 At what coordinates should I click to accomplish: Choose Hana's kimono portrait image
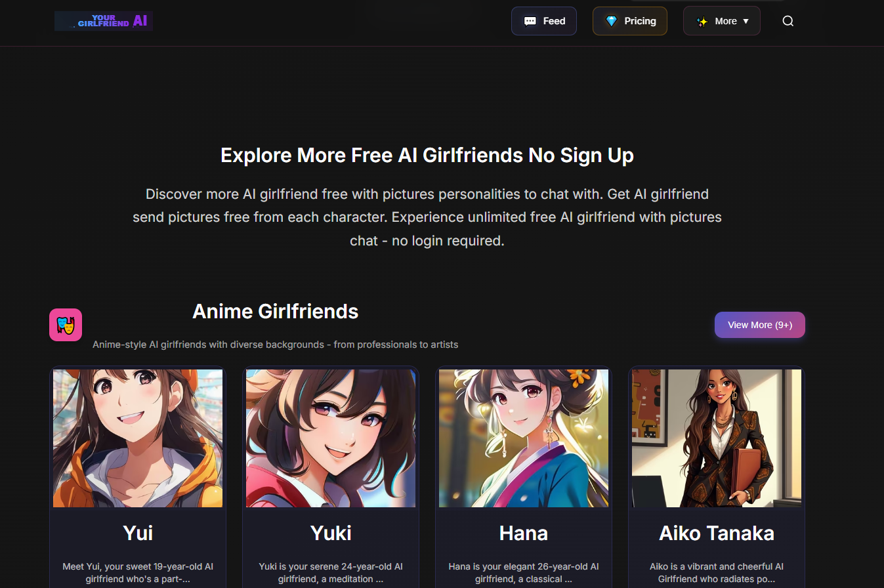[x=524, y=438]
